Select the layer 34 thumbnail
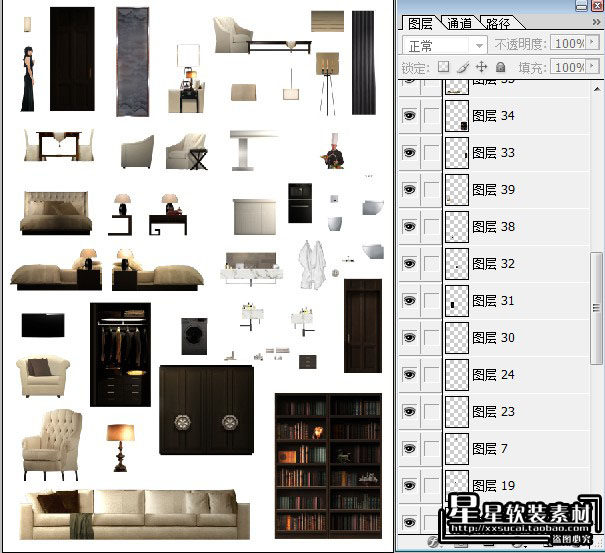This screenshot has height=553, width=605. [x=457, y=116]
